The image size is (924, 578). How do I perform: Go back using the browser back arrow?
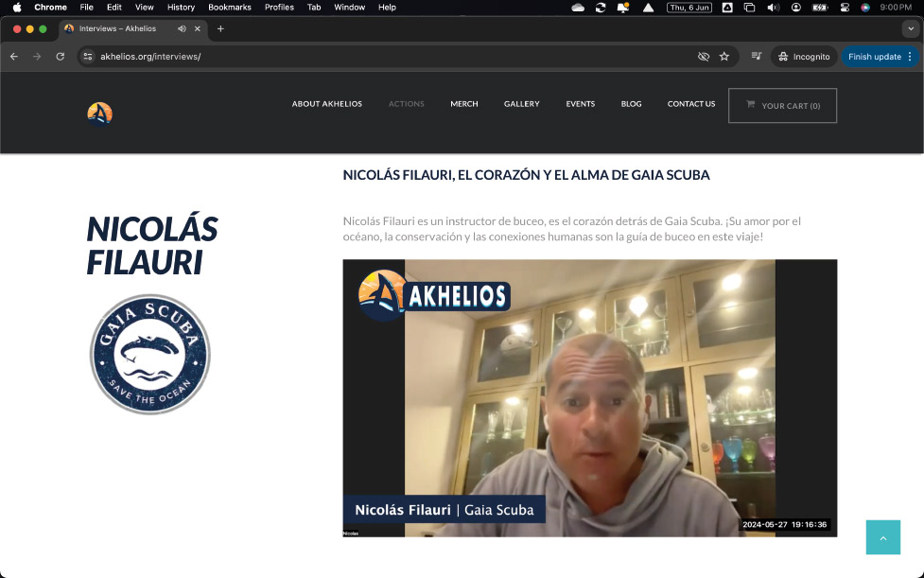14,57
